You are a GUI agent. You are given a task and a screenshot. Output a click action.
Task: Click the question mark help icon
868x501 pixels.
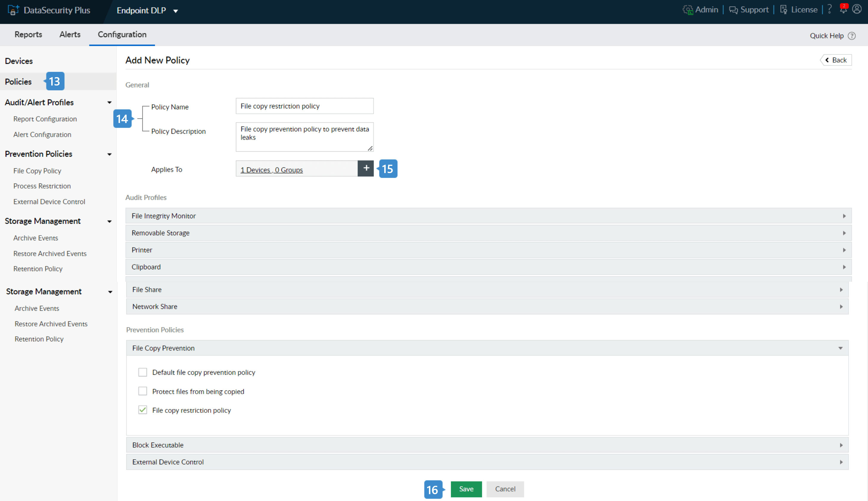(830, 9)
